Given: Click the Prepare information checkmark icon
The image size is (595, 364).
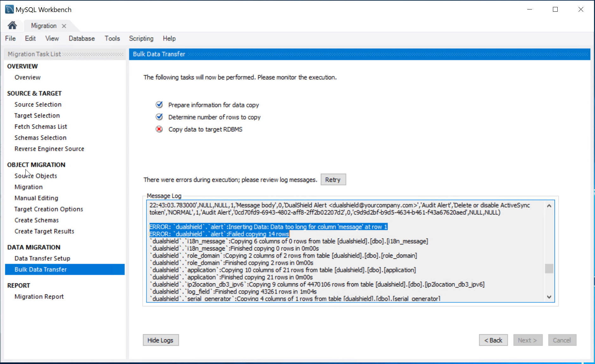Looking at the screenshot, I should pos(159,105).
